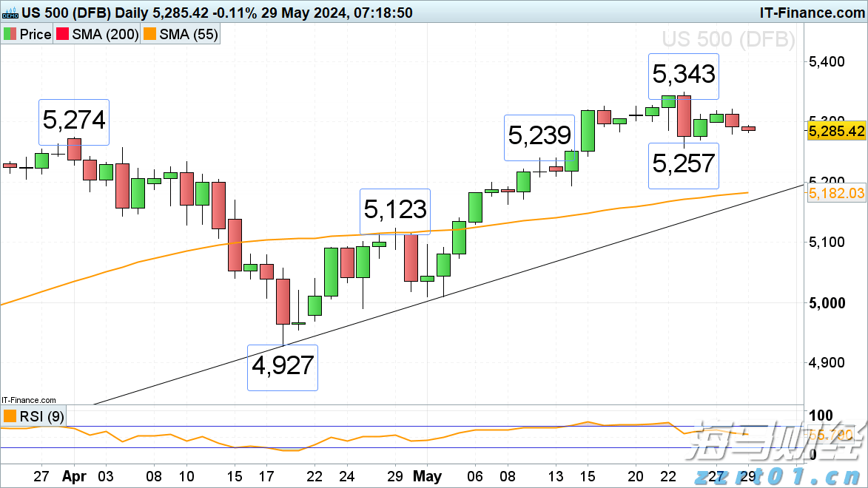Click the green-red Price legend swatch
The height and width of the screenshot is (488, 868).
(10, 35)
